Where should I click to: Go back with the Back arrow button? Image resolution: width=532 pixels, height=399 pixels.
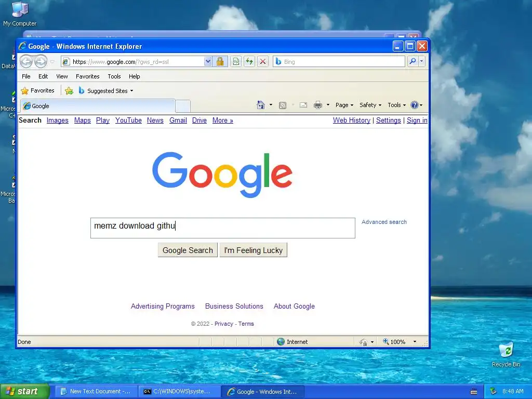click(x=26, y=62)
